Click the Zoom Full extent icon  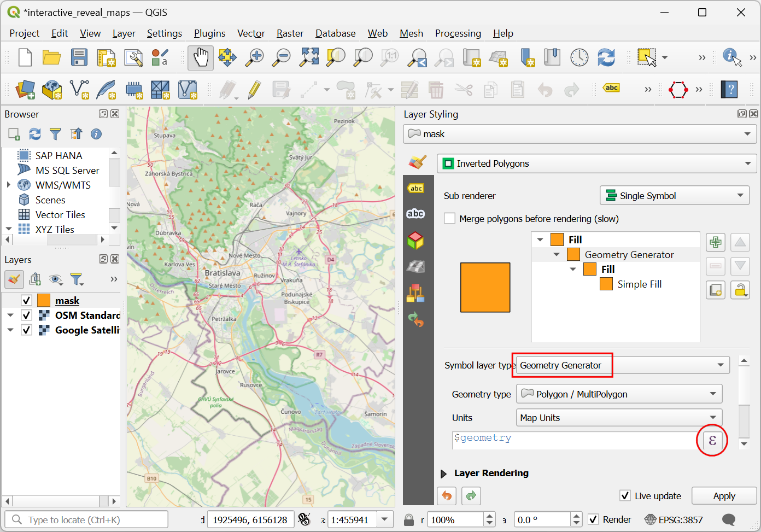tap(309, 57)
